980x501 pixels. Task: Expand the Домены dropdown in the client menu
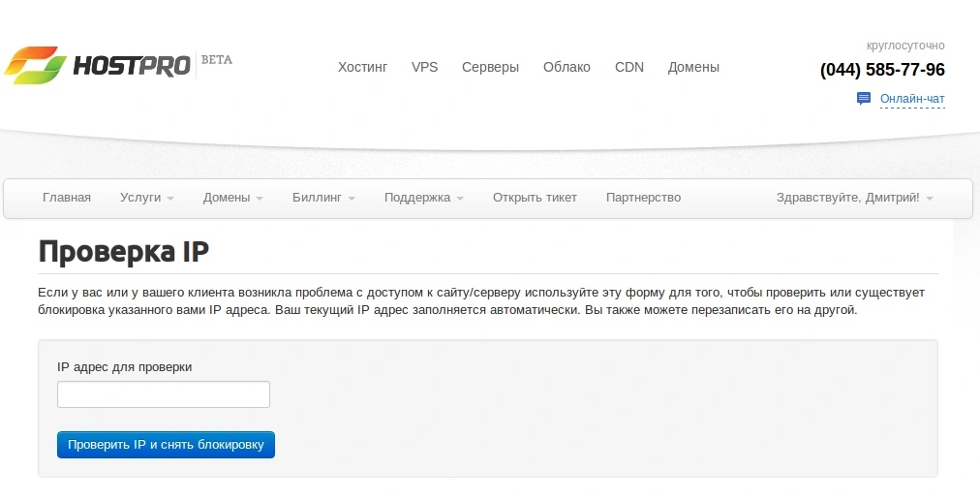click(x=232, y=198)
